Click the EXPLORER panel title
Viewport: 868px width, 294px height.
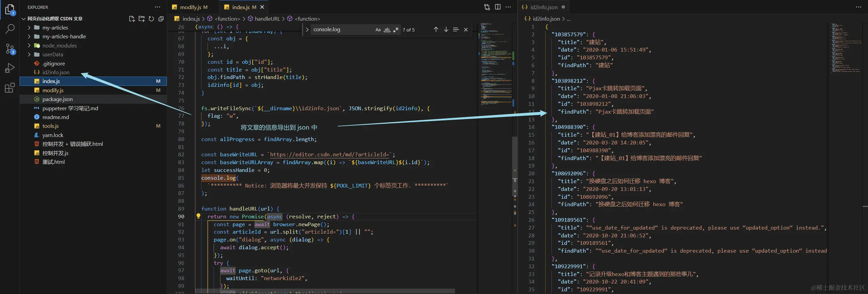tap(38, 7)
